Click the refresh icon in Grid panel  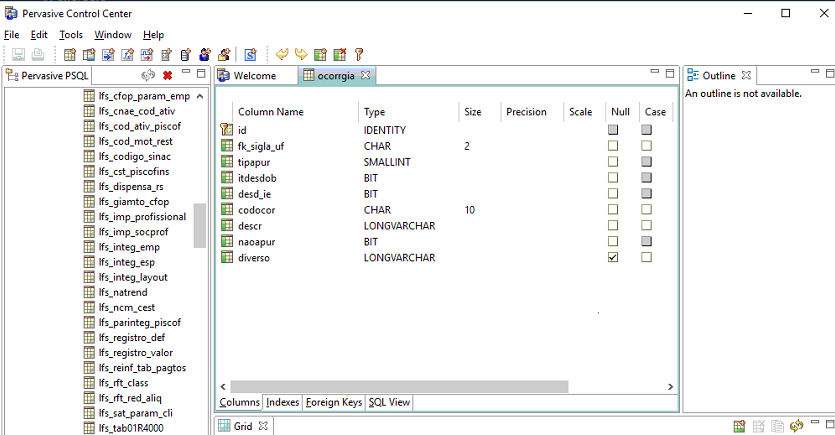point(797,426)
